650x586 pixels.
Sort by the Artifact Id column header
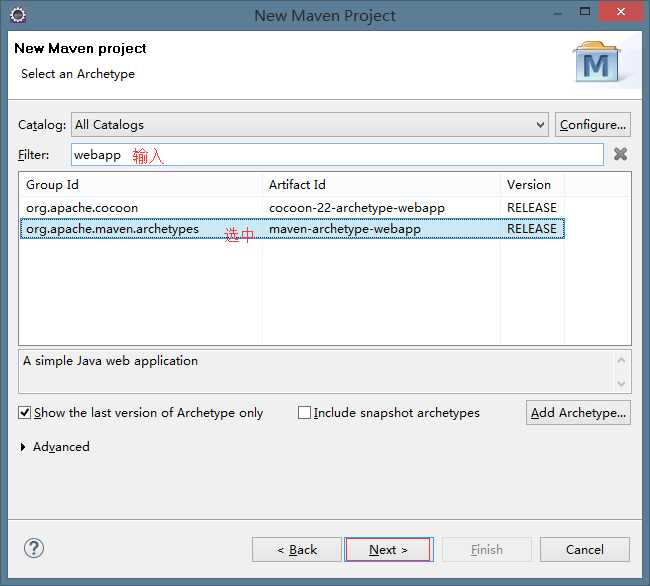coord(381,184)
